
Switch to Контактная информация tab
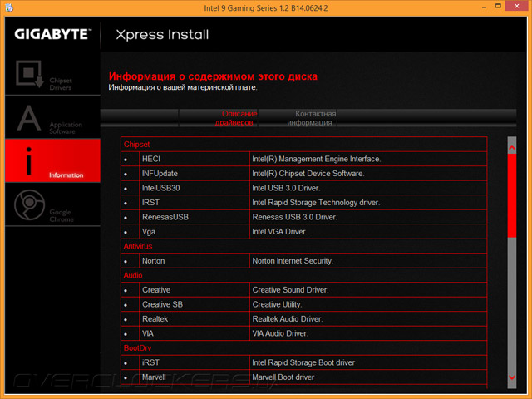tap(298, 118)
